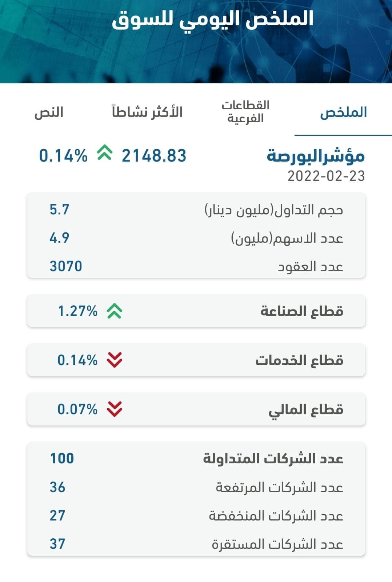Click red down arrow for قطاع الخدمات

[x=114, y=360]
